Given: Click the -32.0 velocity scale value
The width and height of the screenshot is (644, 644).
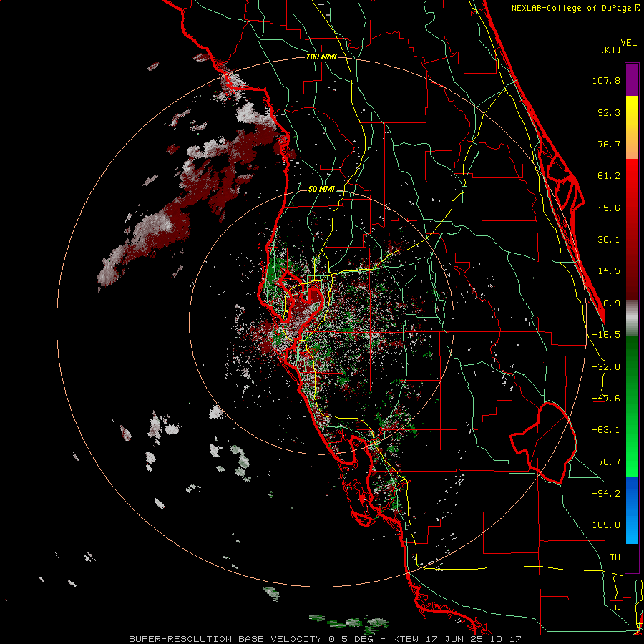Looking at the screenshot, I should [606, 367].
